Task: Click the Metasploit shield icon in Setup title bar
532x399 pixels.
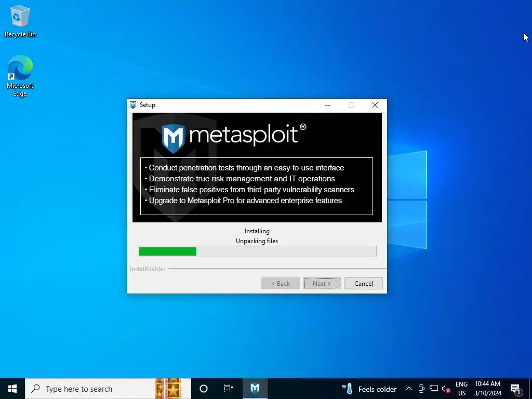Action: [133, 105]
